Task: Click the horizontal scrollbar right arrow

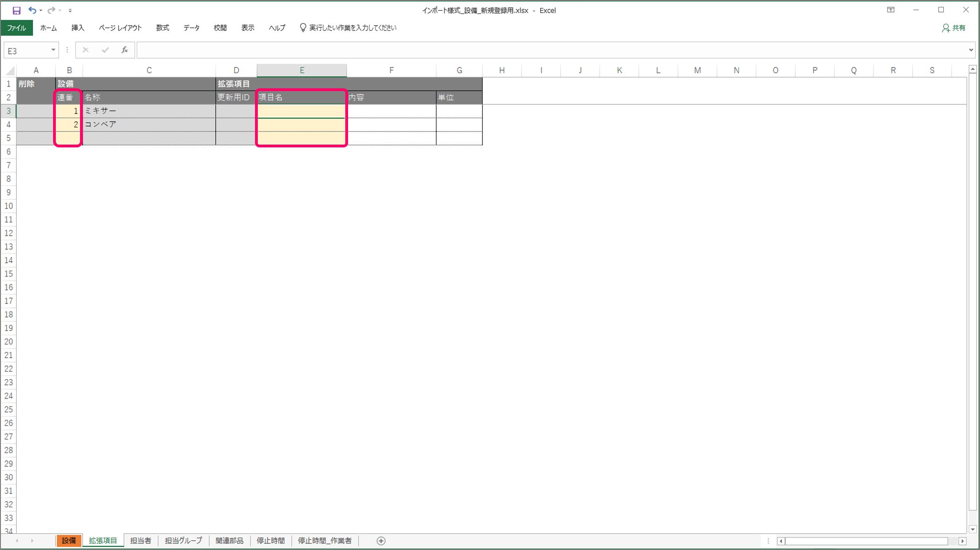Action: point(962,541)
